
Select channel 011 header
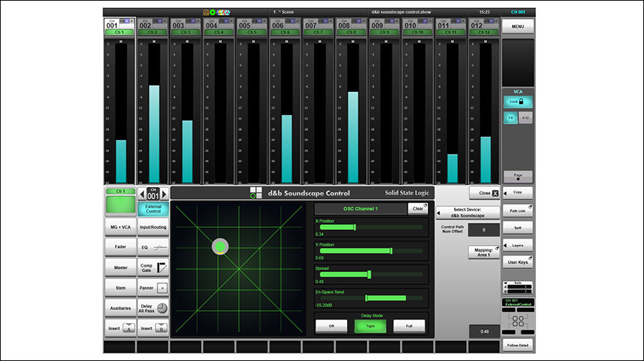450,27
